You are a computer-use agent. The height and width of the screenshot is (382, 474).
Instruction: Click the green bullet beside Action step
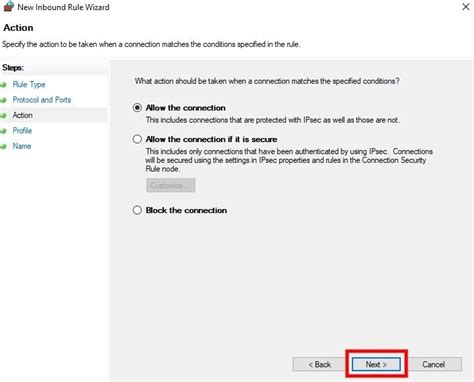pyautogui.click(x=3, y=115)
